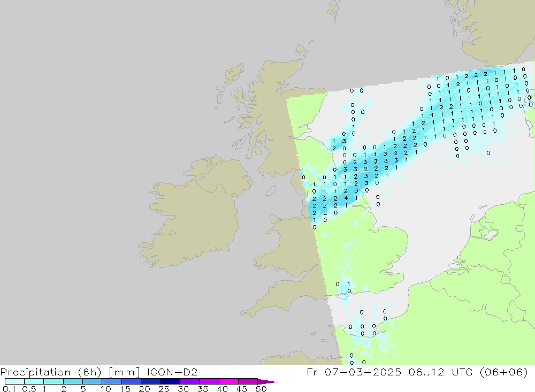This screenshot has width=535, height=392.
Task: Click the legend tick label 15
Action: click(125, 389)
